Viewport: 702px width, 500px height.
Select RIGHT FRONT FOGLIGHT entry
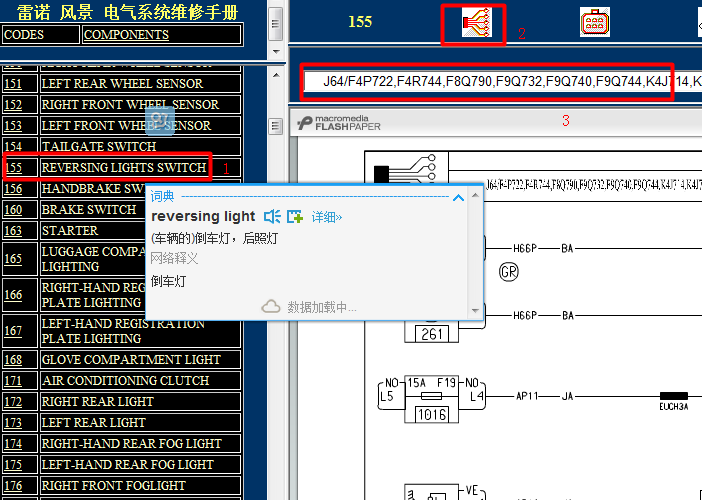point(141,486)
